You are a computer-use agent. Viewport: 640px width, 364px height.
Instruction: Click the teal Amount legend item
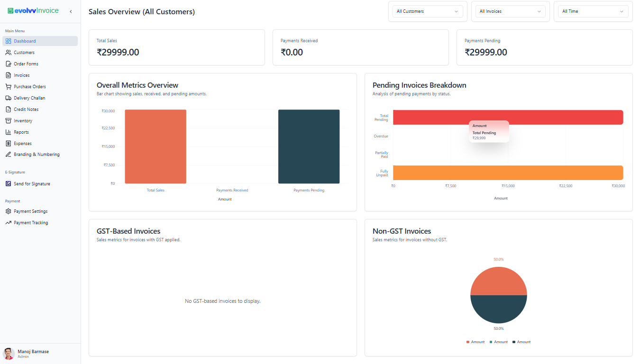[x=499, y=342]
